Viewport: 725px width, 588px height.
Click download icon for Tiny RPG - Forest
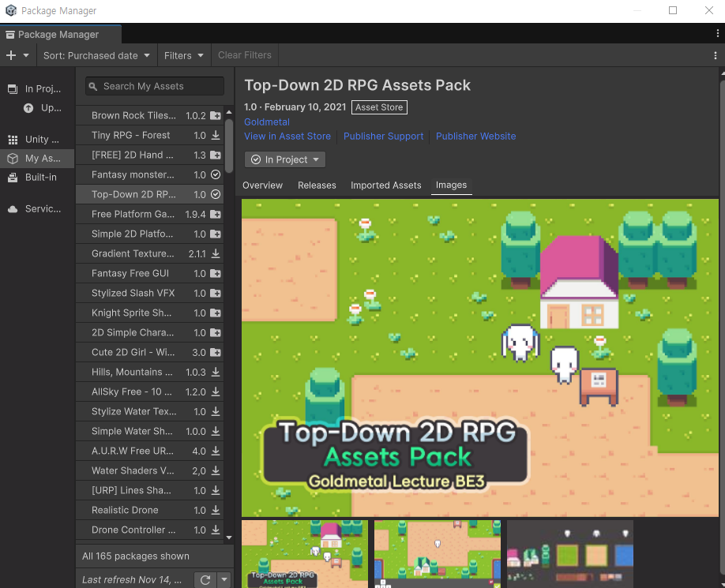(x=216, y=135)
